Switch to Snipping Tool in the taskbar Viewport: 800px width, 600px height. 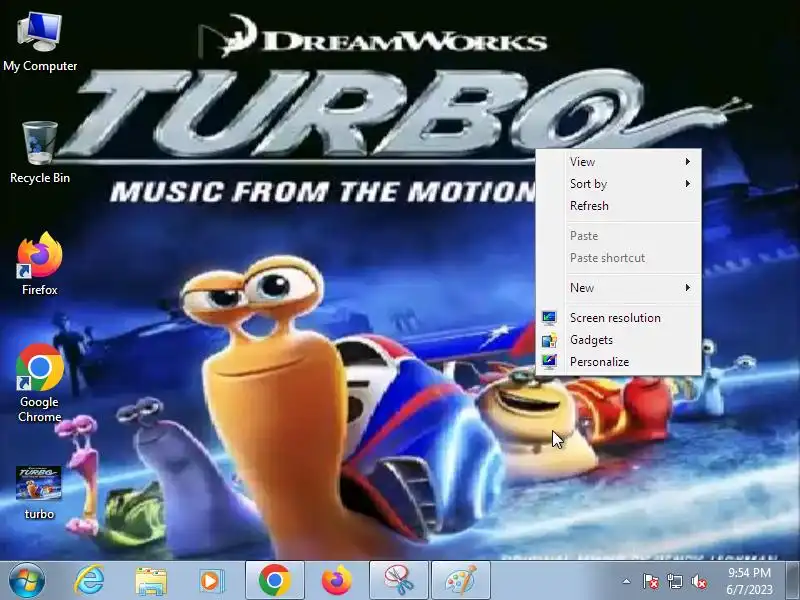click(x=398, y=581)
